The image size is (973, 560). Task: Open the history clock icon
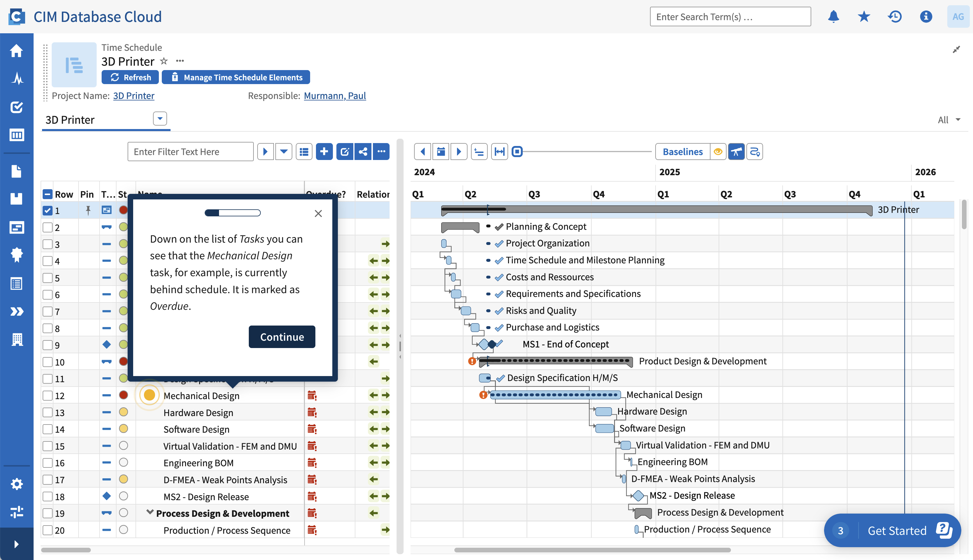coord(894,17)
